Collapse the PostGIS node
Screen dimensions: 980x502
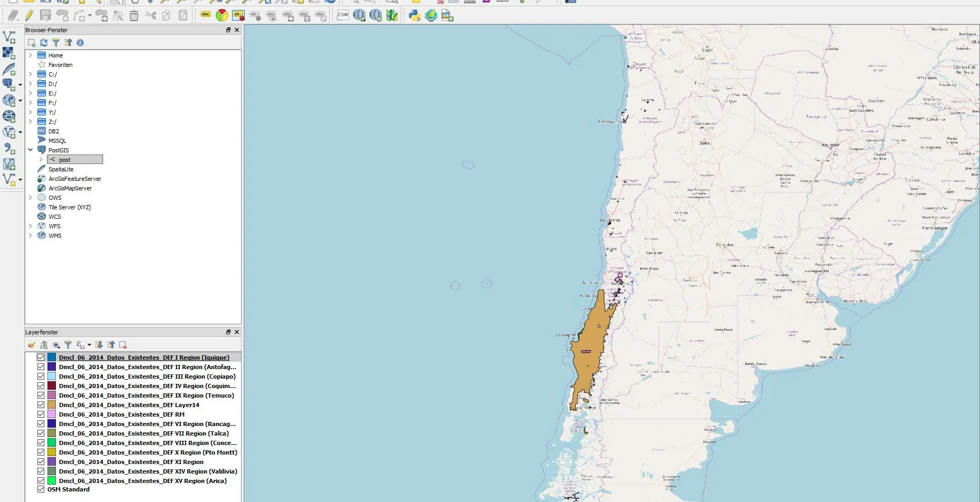[31, 150]
